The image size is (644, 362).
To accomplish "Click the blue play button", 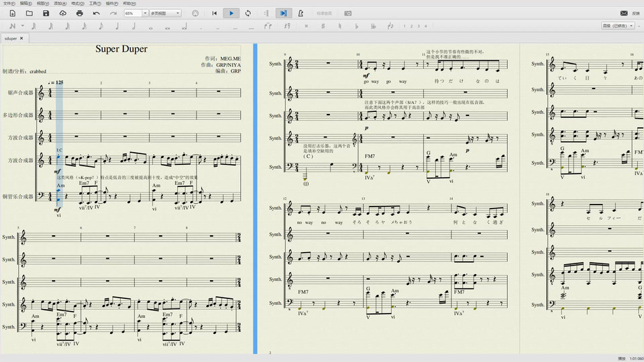I will coord(231,13).
